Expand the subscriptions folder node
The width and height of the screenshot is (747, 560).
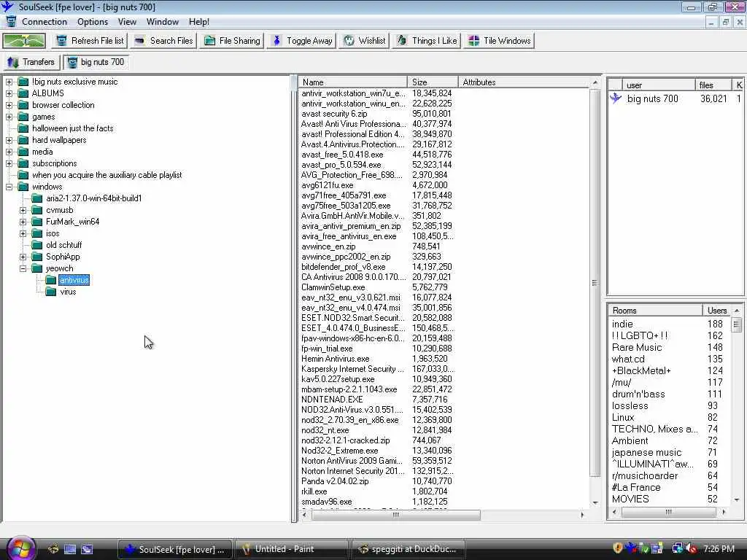[9, 163]
